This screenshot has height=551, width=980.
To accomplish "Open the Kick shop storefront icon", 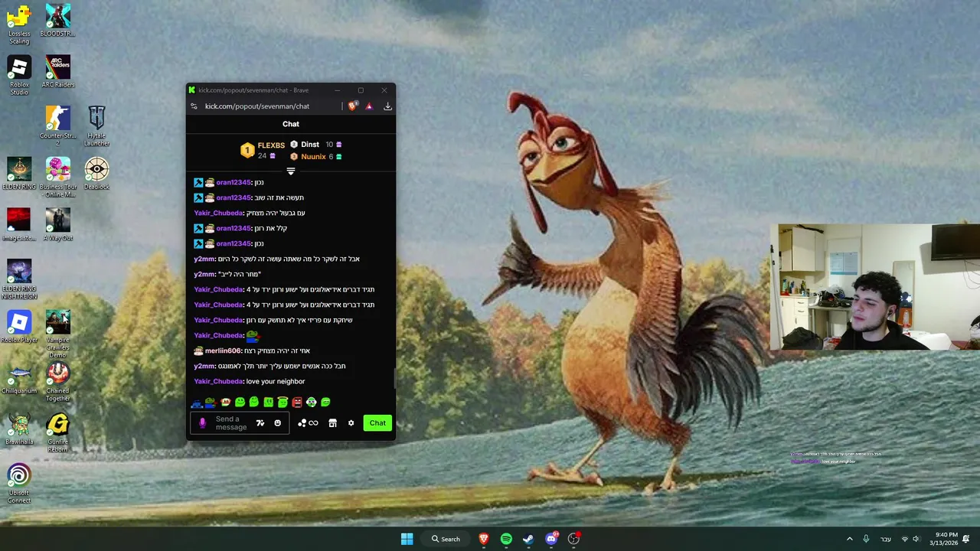I will (x=332, y=423).
